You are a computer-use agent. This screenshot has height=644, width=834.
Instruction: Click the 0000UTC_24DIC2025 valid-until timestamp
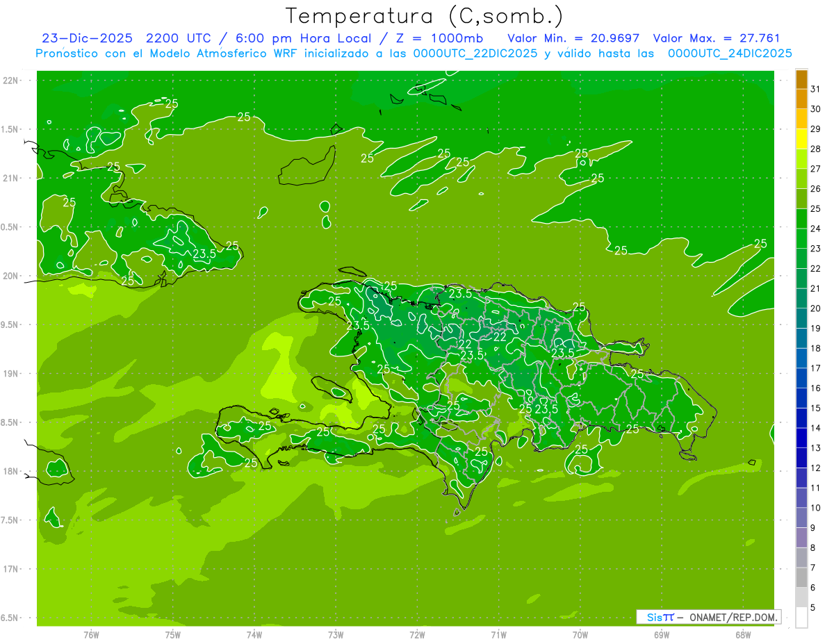point(730,53)
